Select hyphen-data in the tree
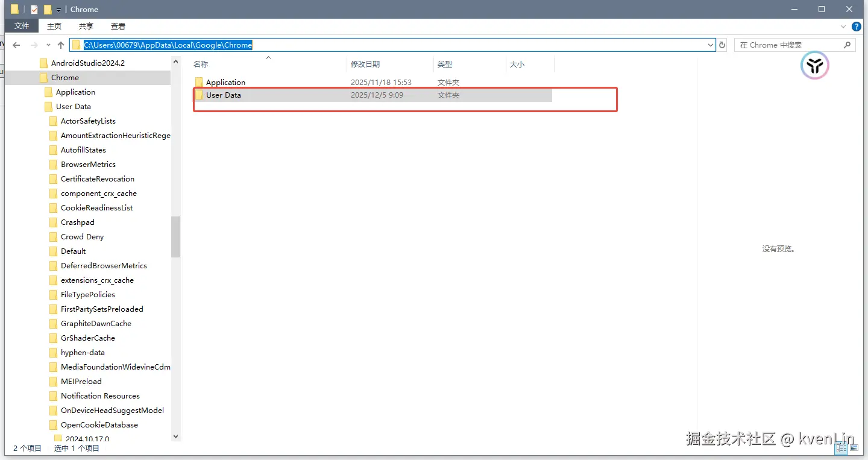 point(83,352)
